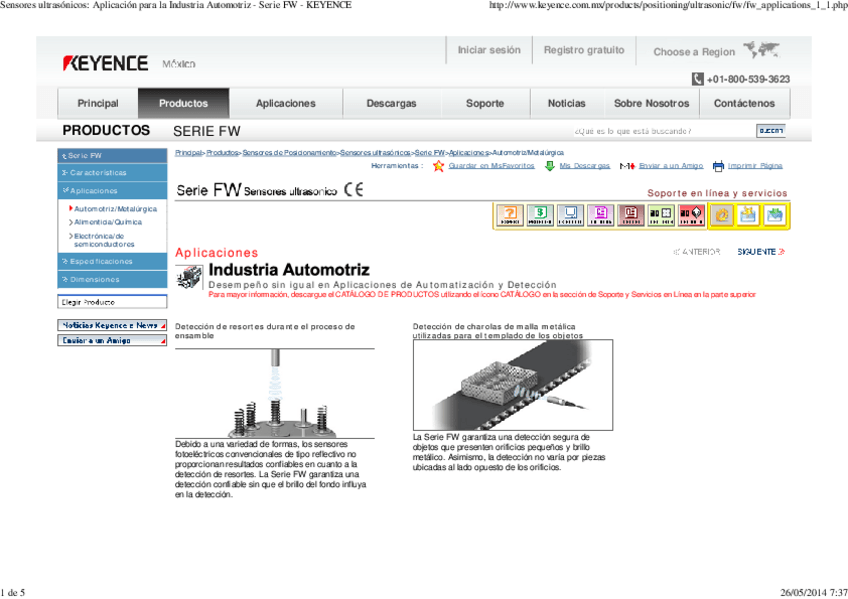Click the green 2D CAD data icon
This screenshot has height=599, width=848.
pos(661,215)
